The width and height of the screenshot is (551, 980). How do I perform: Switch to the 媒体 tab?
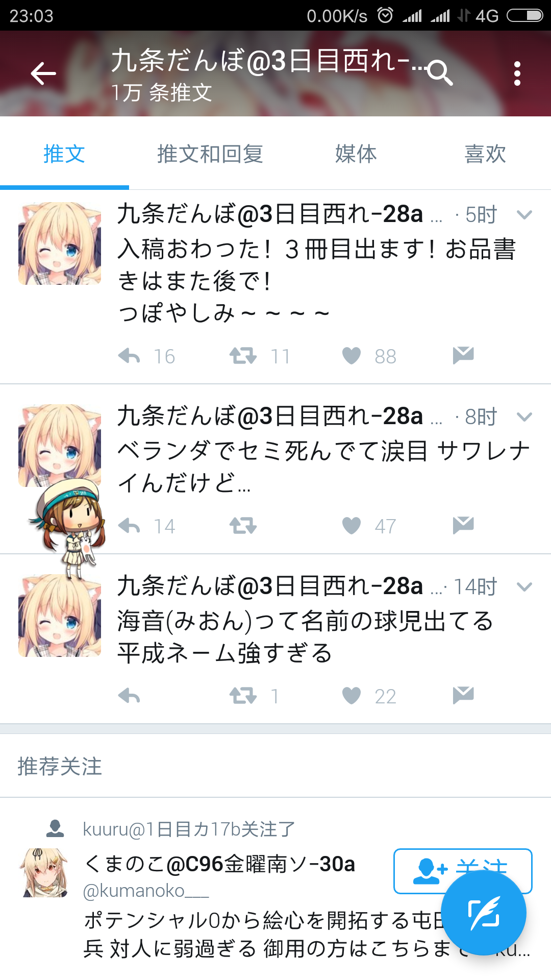[x=356, y=154]
